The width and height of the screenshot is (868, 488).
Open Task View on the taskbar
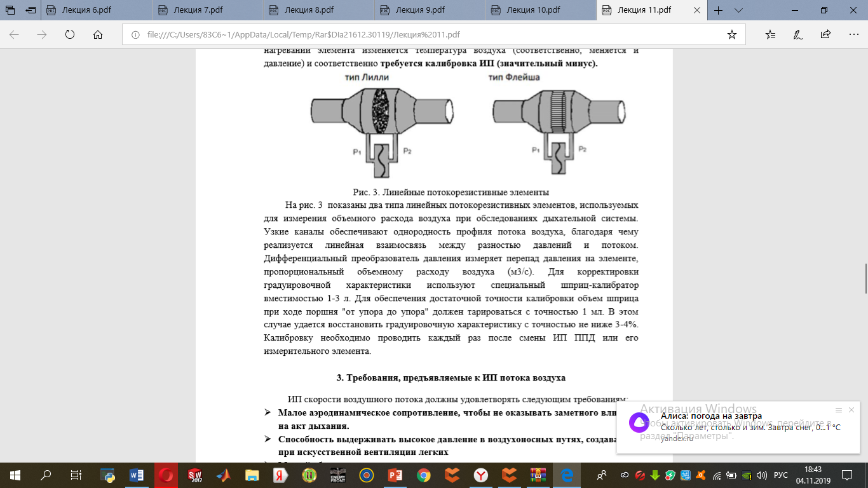(76, 475)
